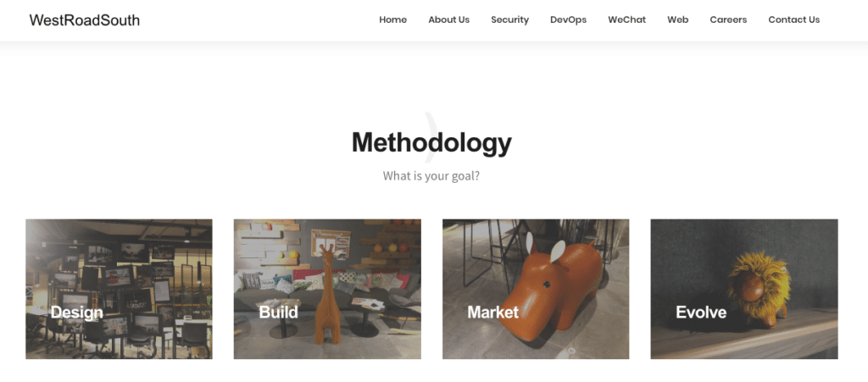Choose the Evolve lion image card
Viewport: 868px width, 382px height.
[744, 289]
